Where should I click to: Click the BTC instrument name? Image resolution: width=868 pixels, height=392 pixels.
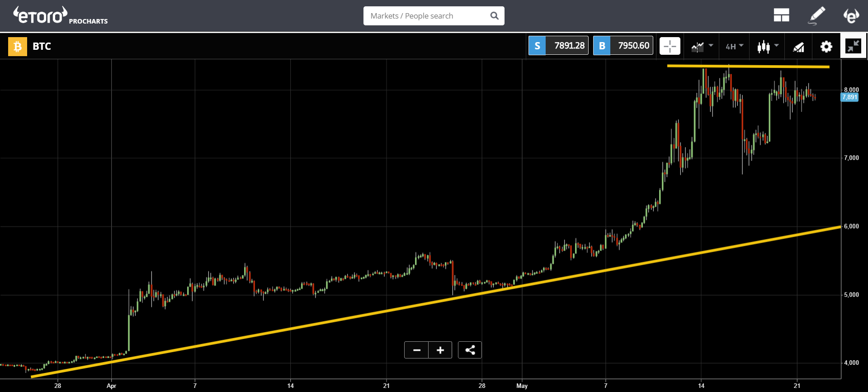coord(42,46)
